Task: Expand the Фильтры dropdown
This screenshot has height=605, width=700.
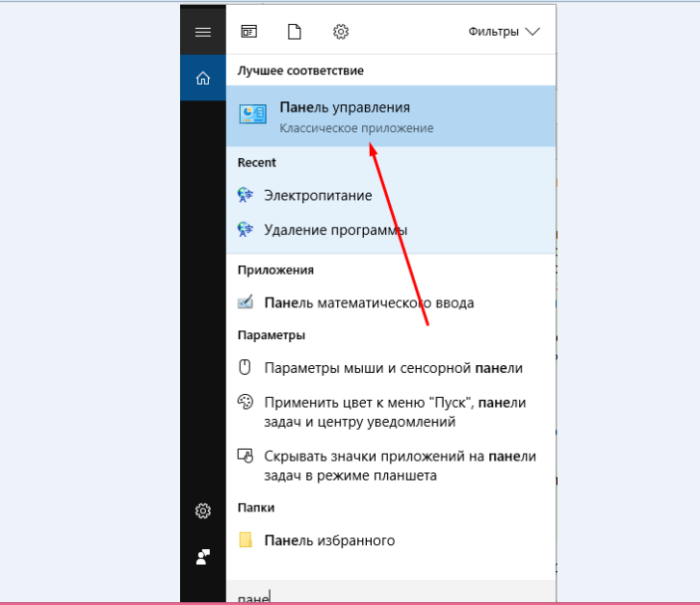Action: coord(504,32)
